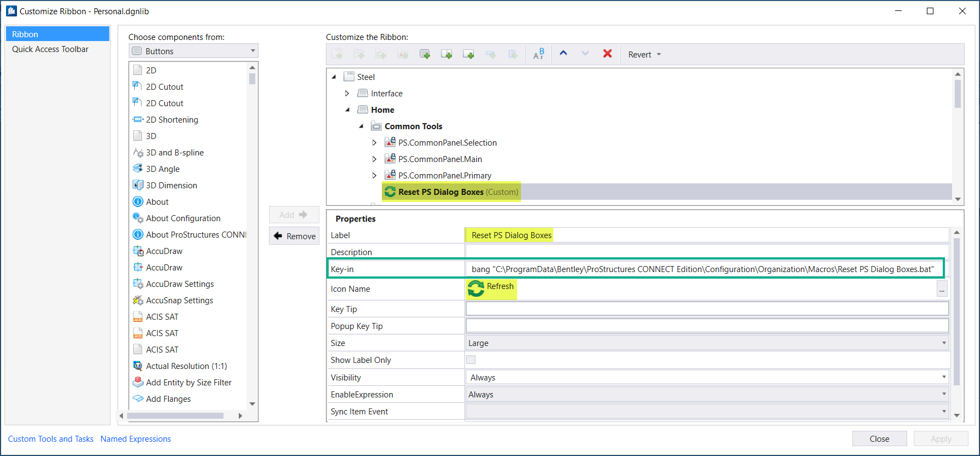Click the Remove button
Image resolution: width=980 pixels, height=456 pixels.
(294, 236)
